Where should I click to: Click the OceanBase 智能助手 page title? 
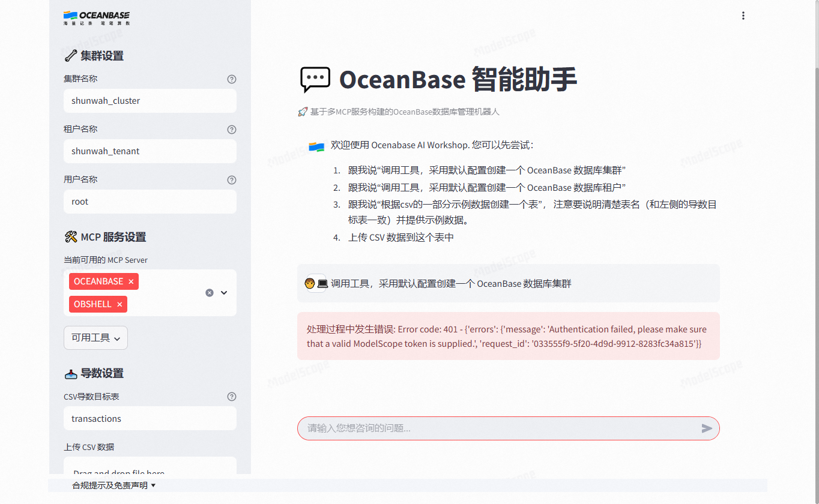(458, 79)
